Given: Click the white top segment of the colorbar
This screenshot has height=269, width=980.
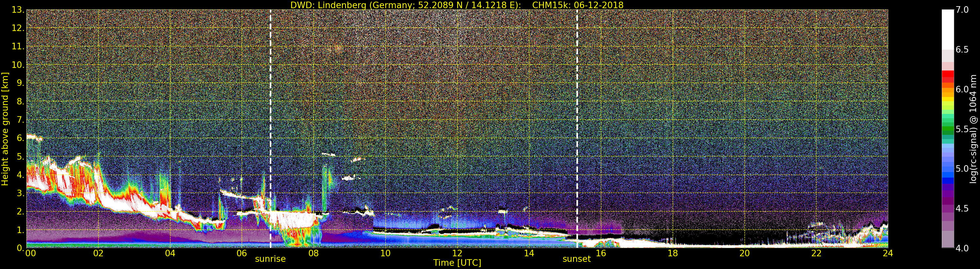Looking at the screenshot, I should (948, 30).
